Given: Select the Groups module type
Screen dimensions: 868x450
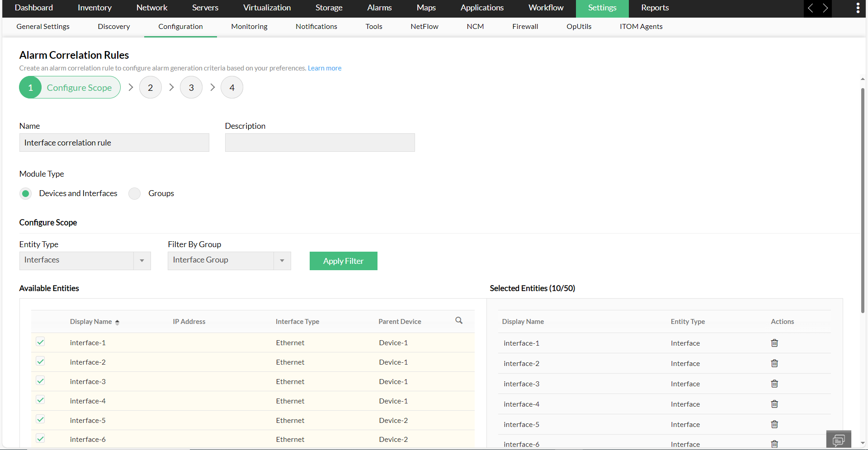Looking at the screenshot, I should click(x=134, y=193).
